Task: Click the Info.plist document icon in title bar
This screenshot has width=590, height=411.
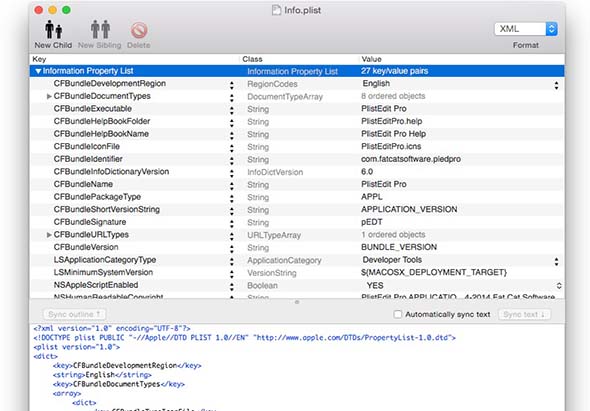Action: [276, 10]
